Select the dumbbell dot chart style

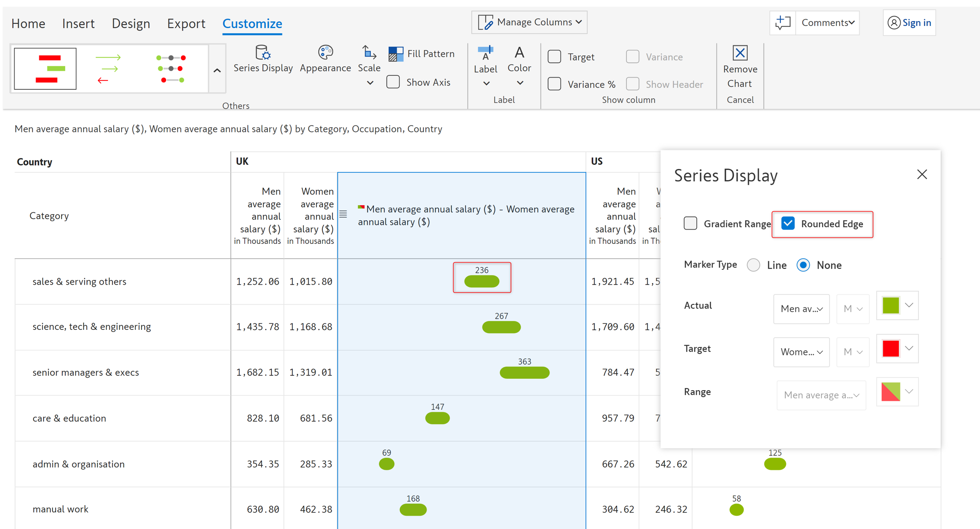coord(171,69)
